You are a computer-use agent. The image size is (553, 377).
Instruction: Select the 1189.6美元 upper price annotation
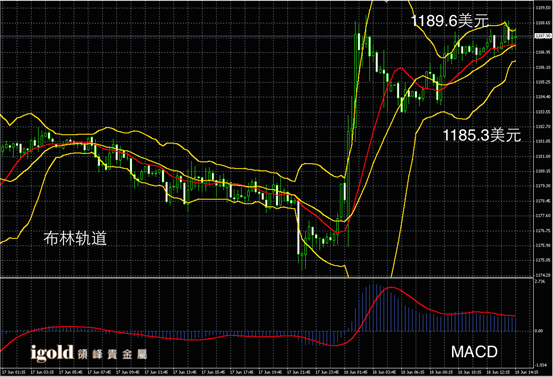point(450,21)
